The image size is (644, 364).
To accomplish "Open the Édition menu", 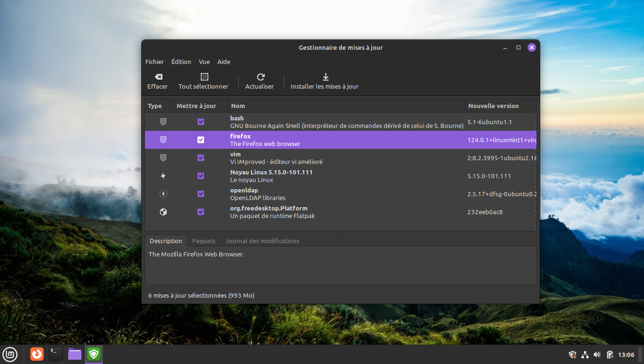I will coord(181,62).
